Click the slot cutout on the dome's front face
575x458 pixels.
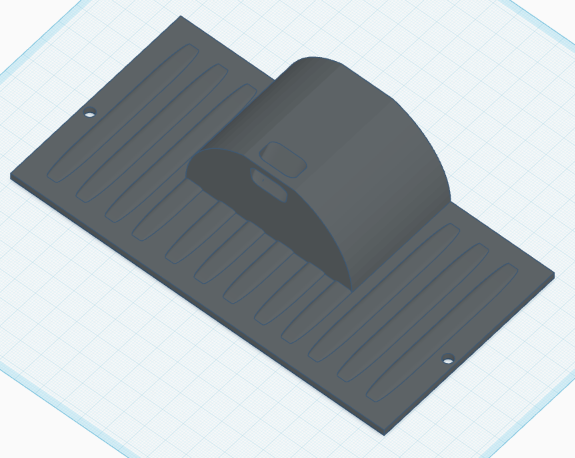[269, 185]
